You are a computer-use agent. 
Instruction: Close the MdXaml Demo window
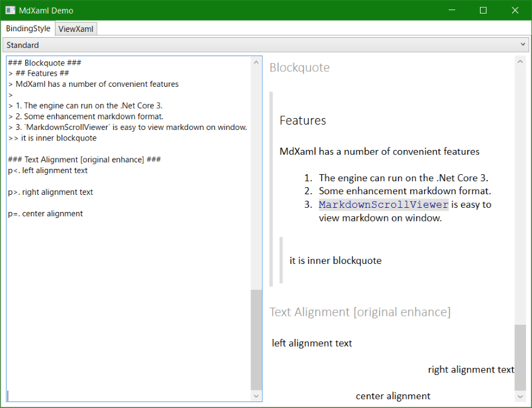coord(515,10)
